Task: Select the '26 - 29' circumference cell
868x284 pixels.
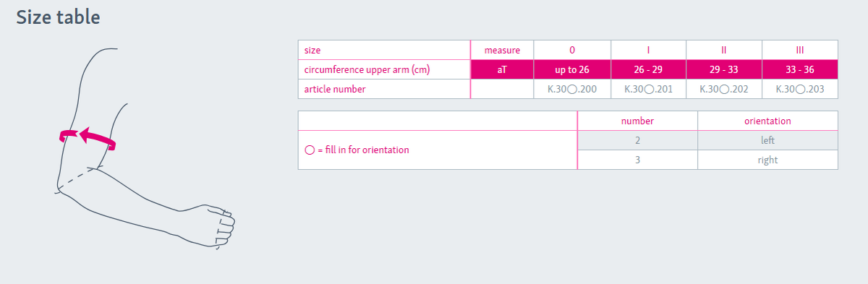Action: [649, 70]
